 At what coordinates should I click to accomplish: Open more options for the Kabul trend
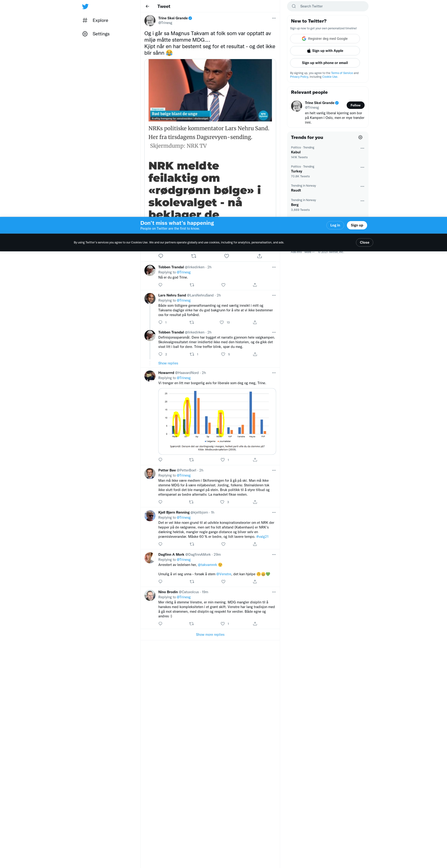coord(362,148)
